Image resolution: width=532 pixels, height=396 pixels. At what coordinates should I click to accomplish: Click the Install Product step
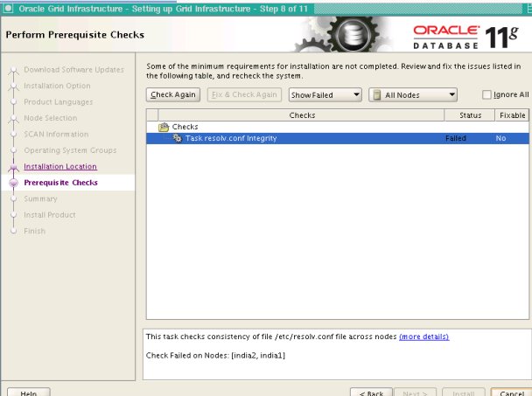[50, 215]
